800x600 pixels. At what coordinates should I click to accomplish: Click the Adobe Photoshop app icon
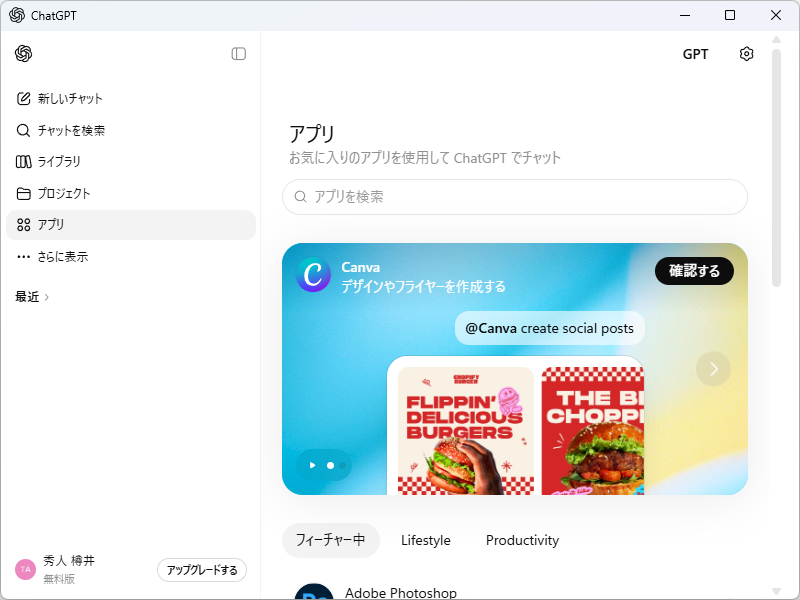click(x=314, y=592)
